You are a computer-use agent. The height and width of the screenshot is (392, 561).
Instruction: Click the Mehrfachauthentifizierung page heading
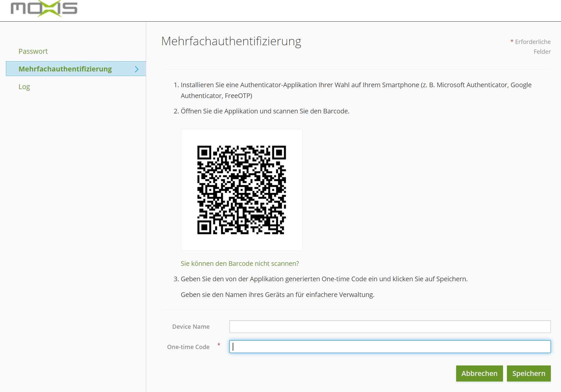231,41
